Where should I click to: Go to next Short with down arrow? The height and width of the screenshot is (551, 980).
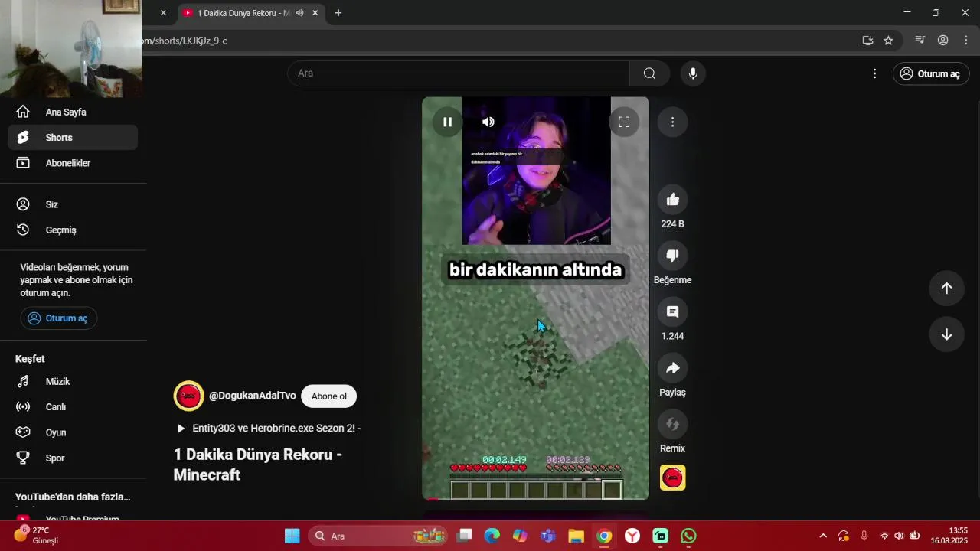[946, 334]
